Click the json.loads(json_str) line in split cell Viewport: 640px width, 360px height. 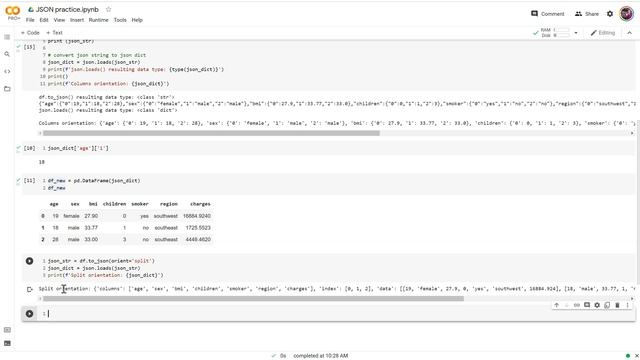tap(94, 268)
